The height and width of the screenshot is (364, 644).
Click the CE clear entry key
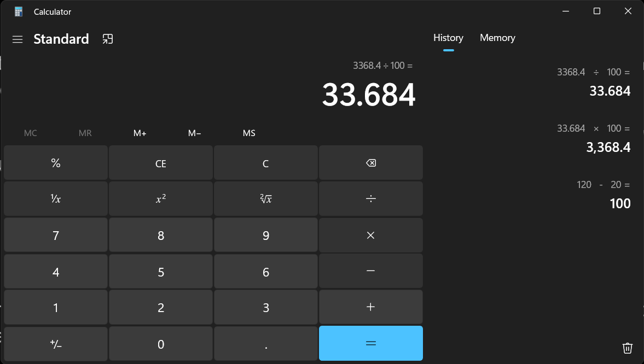[x=160, y=163]
